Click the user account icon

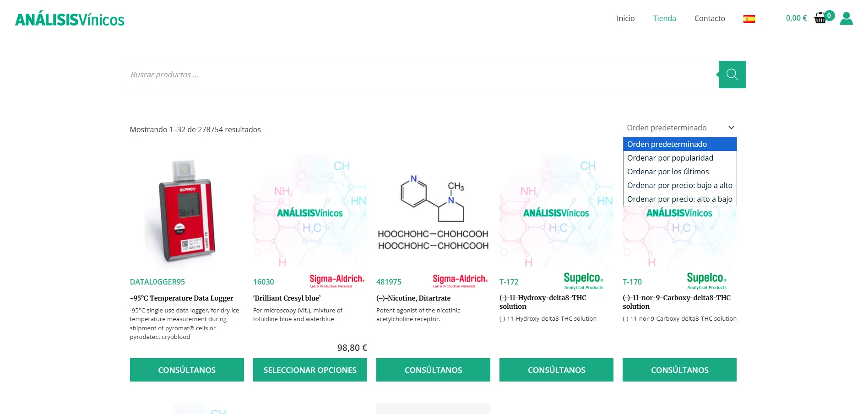point(846,18)
